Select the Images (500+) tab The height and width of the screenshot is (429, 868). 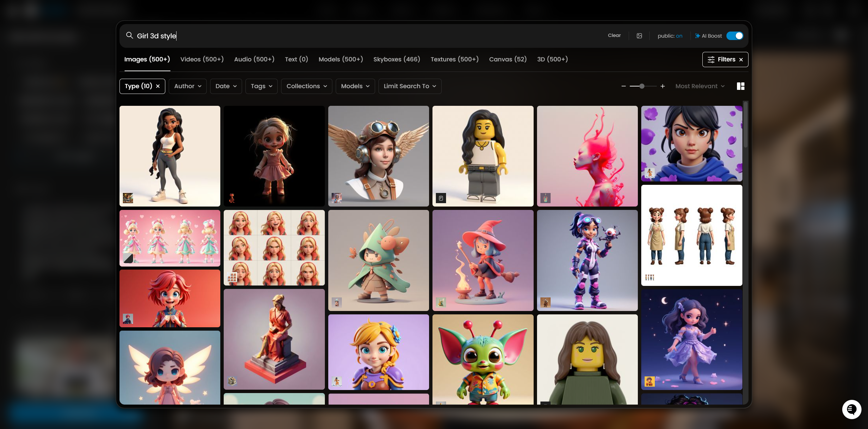[147, 59]
